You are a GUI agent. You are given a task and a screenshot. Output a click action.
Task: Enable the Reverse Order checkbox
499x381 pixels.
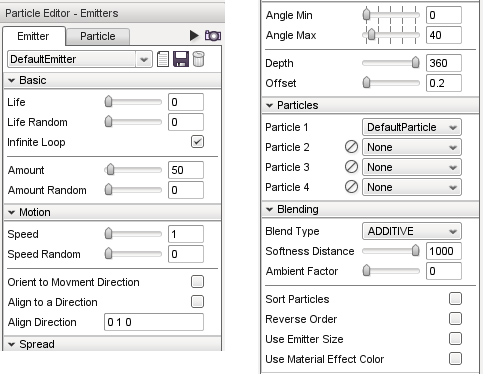pyautogui.click(x=455, y=319)
